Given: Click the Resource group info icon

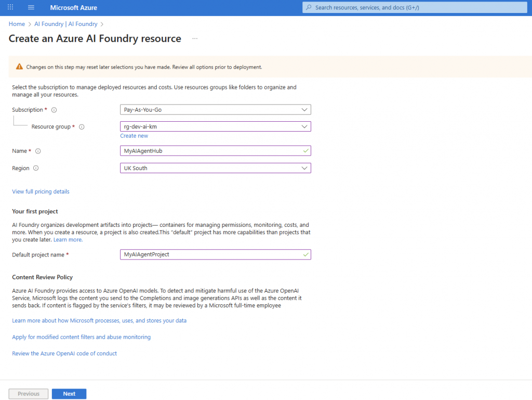Looking at the screenshot, I should 82,127.
